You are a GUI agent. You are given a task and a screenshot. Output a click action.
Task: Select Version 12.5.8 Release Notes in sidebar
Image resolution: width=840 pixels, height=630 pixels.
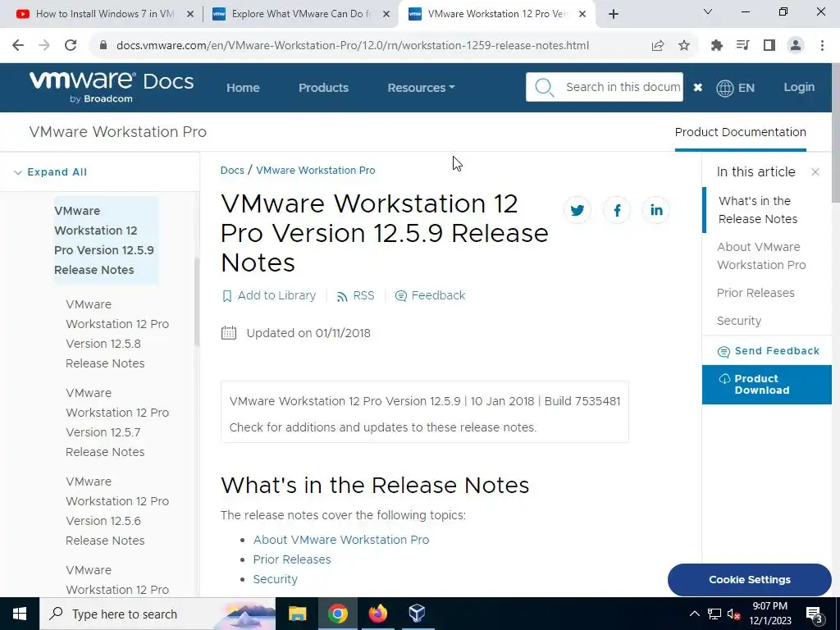[x=117, y=334]
